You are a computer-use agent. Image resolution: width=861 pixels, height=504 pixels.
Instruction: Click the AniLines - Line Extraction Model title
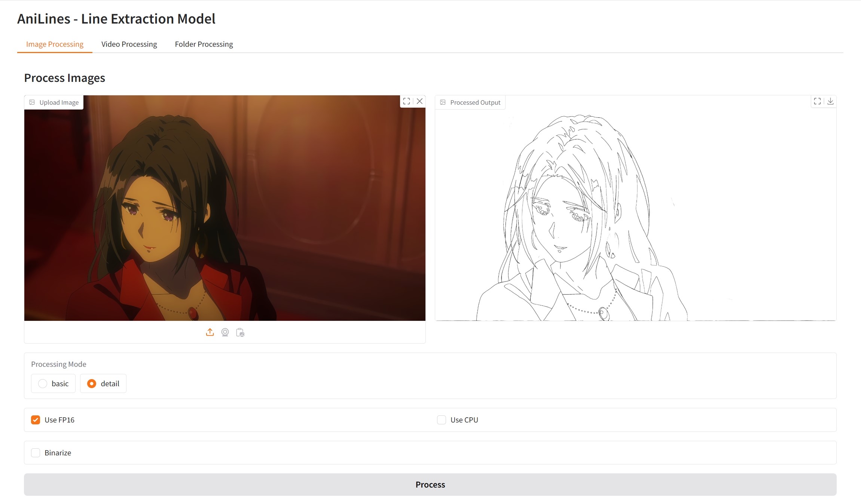click(x=116, y=19)
